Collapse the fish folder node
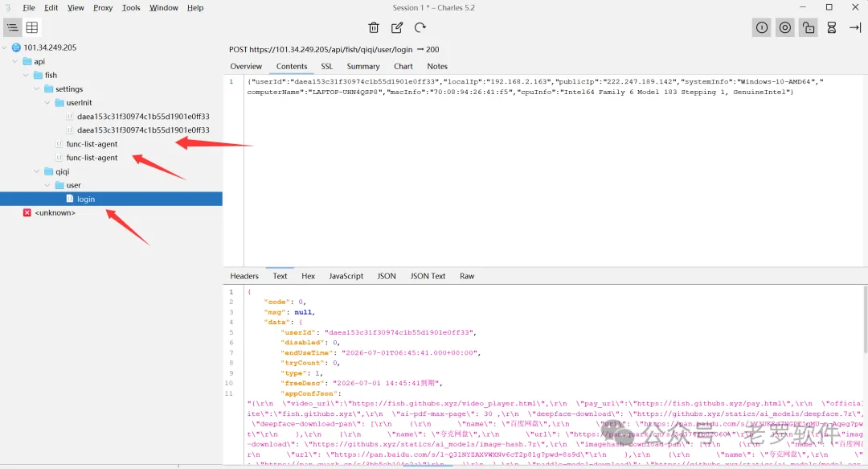Viewport: 868px width, 469px height. coord(26,75)
